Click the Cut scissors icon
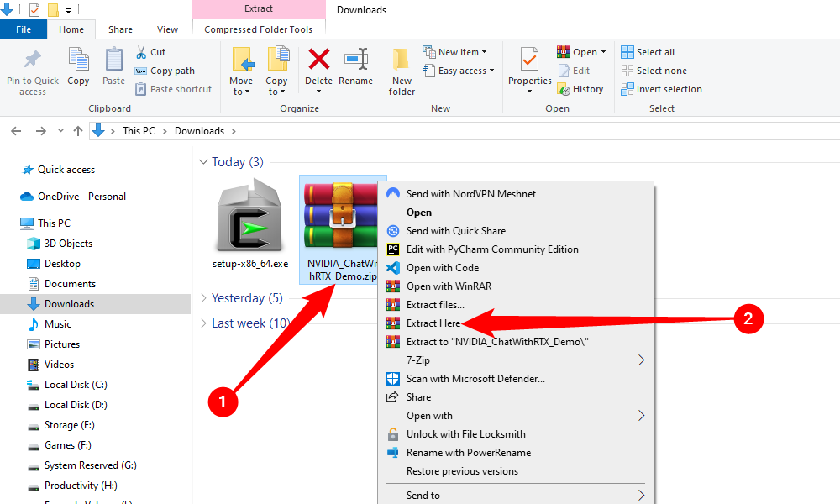 click(x=141, y=52)
